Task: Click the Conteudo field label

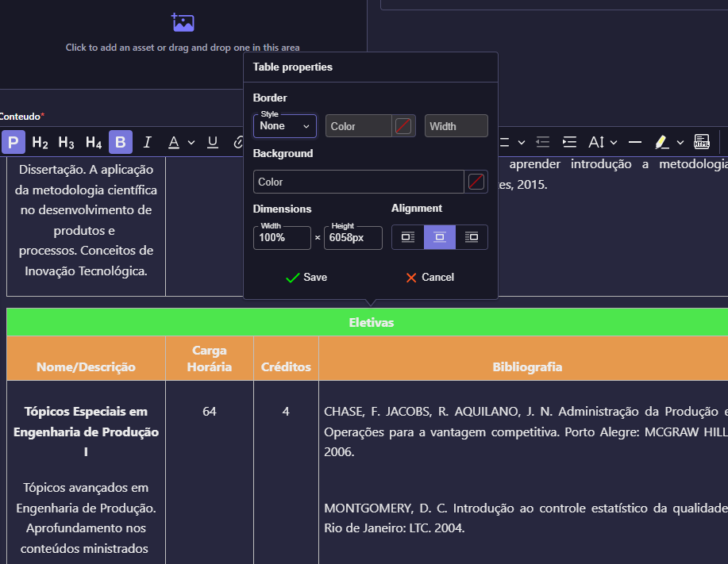Action: [x=21, y=117]
